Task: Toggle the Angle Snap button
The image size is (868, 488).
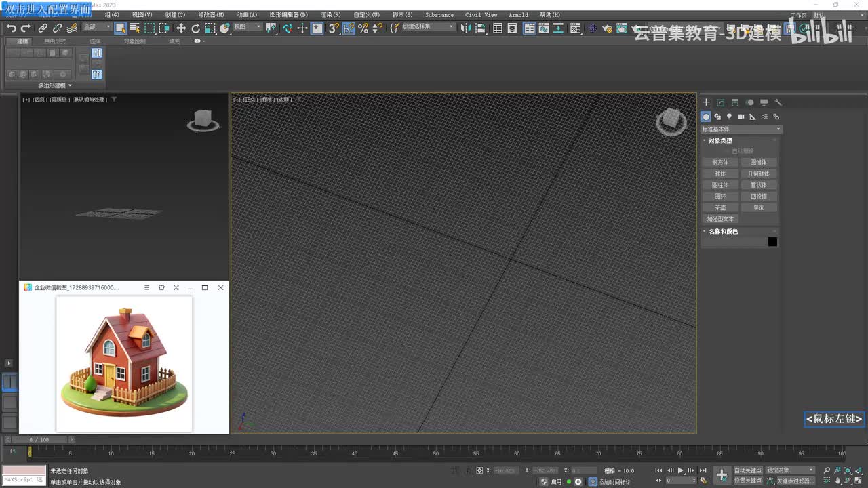Action: point(349,28)
